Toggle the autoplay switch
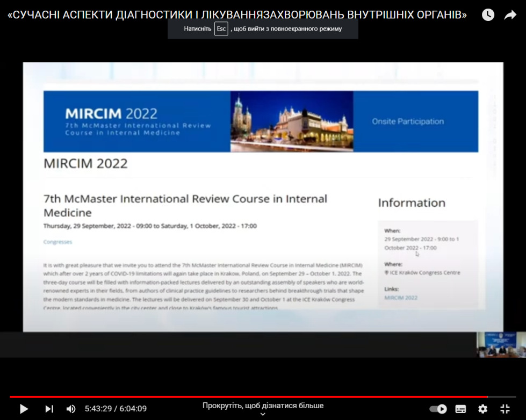The width and height of the screenshot is (526, 420). coord(438,409)
